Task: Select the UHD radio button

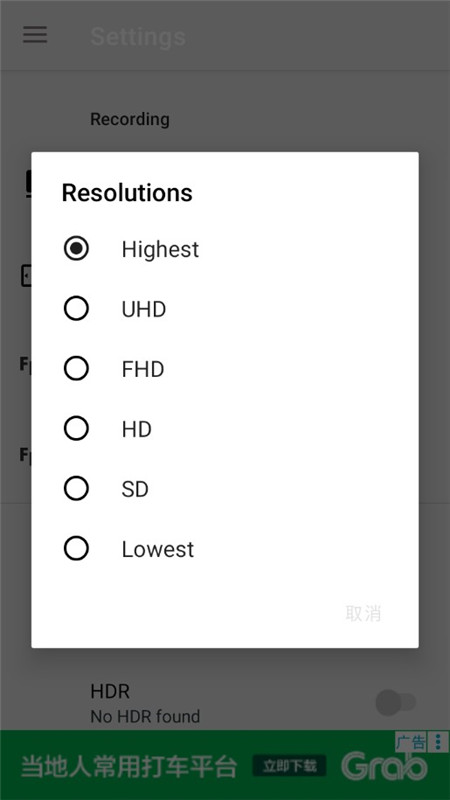Action: point(76,309)
